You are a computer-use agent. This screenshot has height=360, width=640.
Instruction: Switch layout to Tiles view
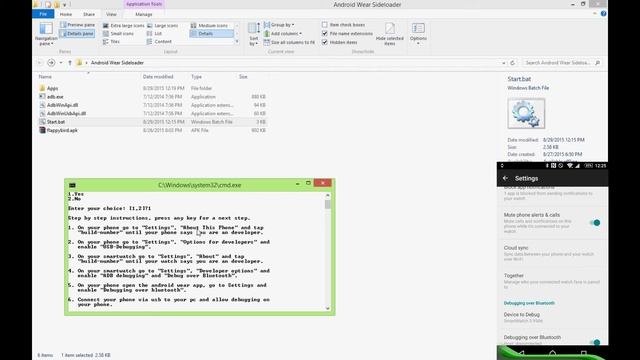(111, 42)
